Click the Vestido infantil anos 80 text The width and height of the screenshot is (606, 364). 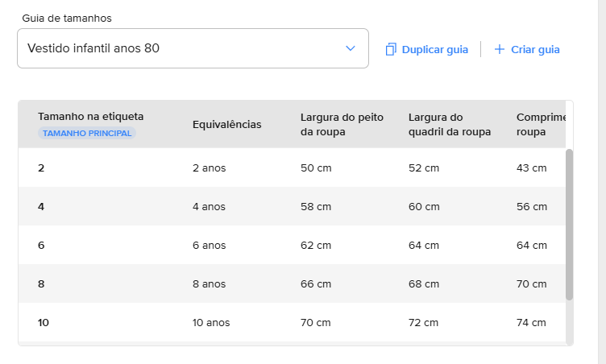93,48
